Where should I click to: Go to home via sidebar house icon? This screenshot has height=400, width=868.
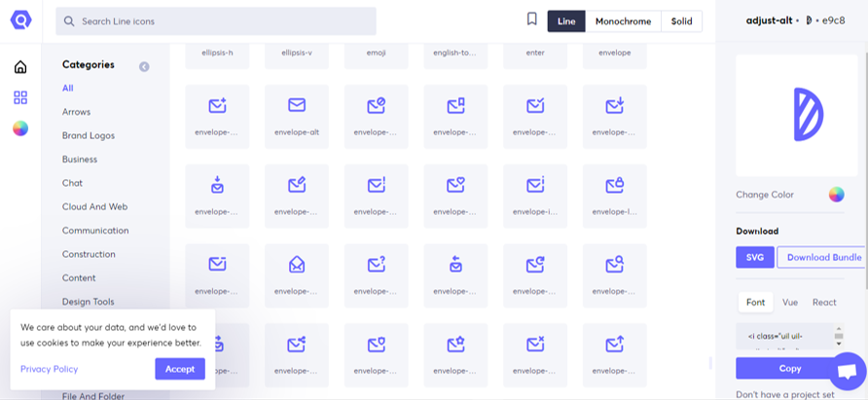(x=20, y=67)
